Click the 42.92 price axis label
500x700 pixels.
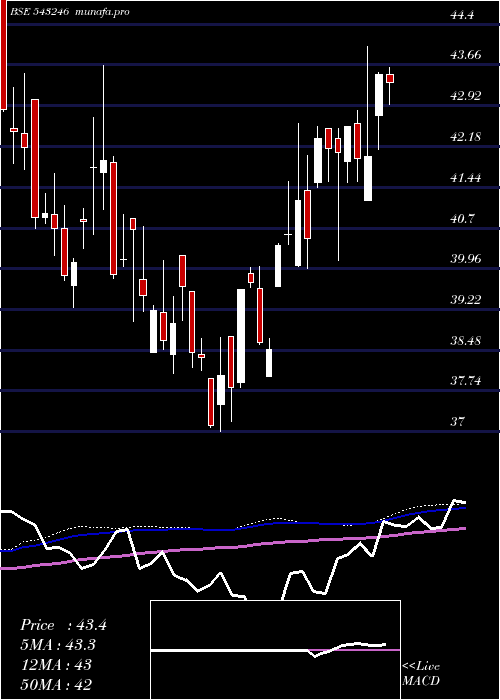click(x=466, y=96)
